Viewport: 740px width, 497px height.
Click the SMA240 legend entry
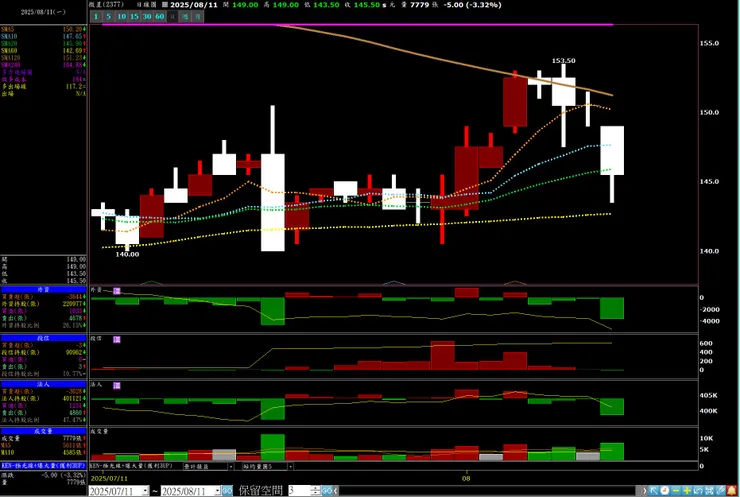43,65
